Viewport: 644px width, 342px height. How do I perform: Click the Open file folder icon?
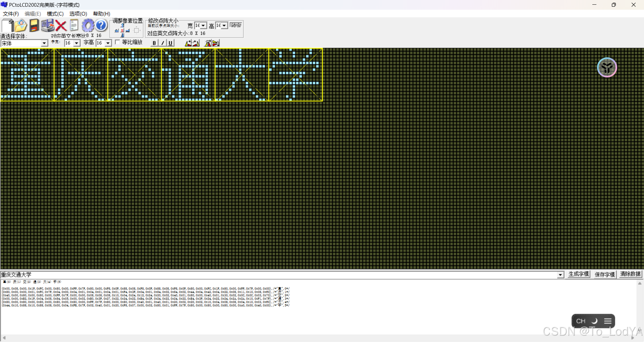(x=21, y=25)
